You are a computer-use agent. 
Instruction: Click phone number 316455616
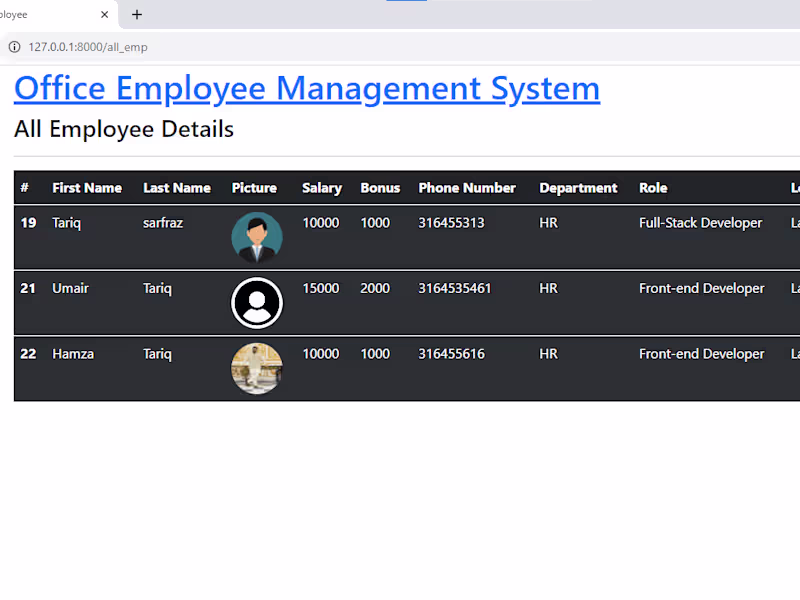click(x=452, y=354)
